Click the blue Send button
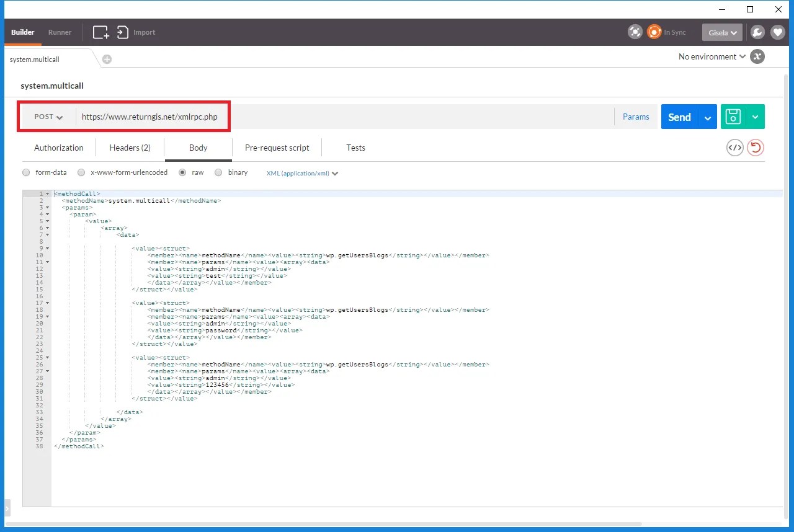 click(680, 117)
